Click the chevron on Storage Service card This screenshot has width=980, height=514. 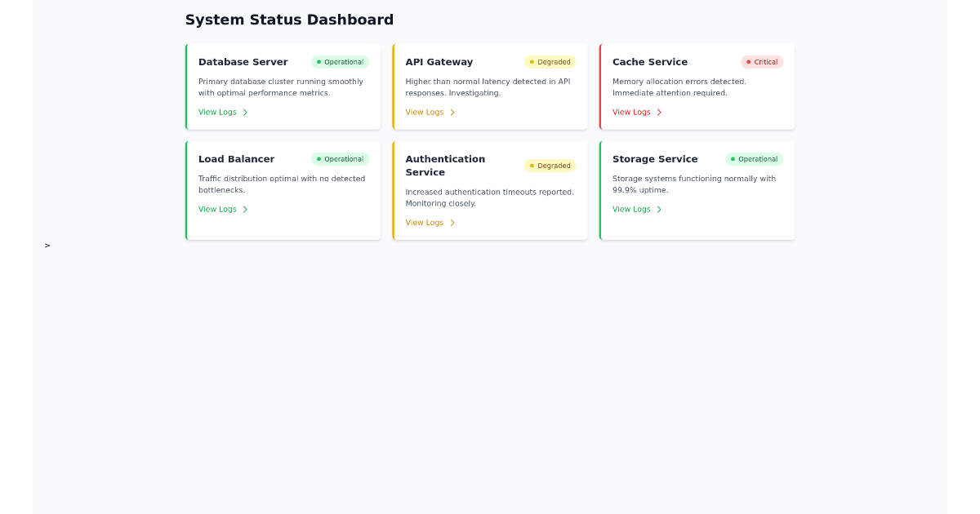[x=659, y=210]
